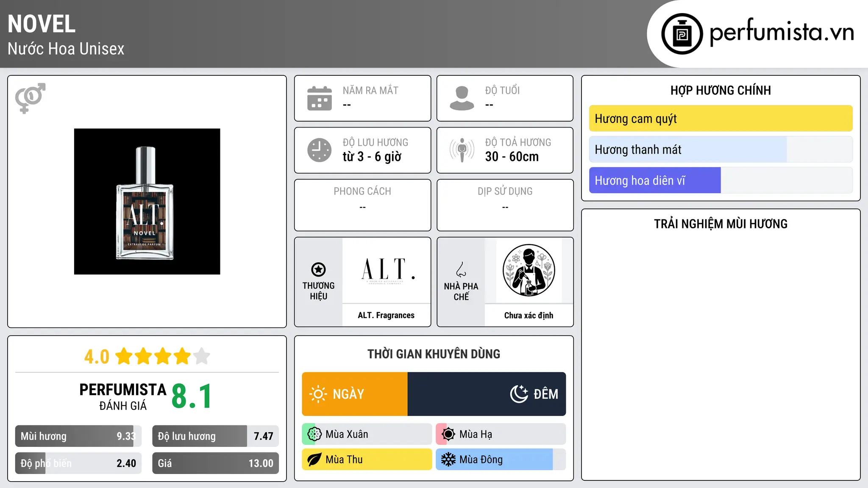Viewport: 868px width, 488px height.
Task: Click the 4.0 star rating number
Action: tap(97, 357)
